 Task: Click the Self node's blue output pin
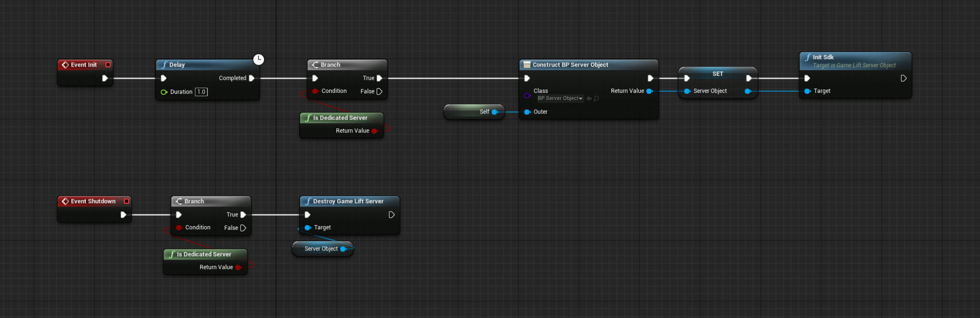tap(494, 112)
